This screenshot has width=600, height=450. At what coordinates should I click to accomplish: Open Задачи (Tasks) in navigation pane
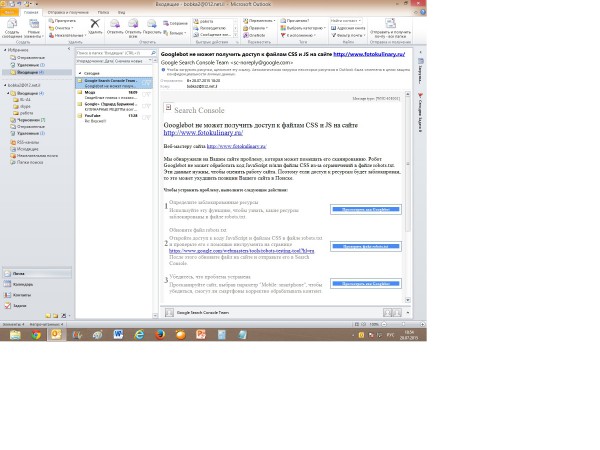[37, 306]
